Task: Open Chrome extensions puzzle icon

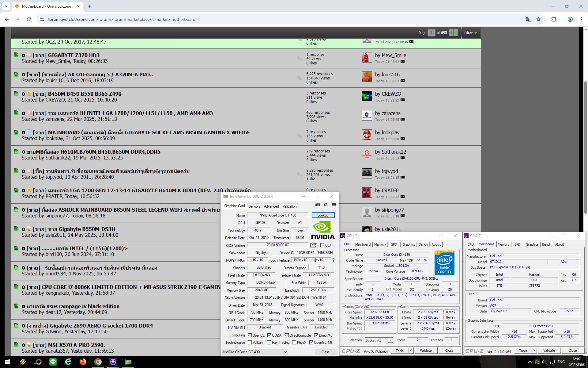Action: coord(554,19)
